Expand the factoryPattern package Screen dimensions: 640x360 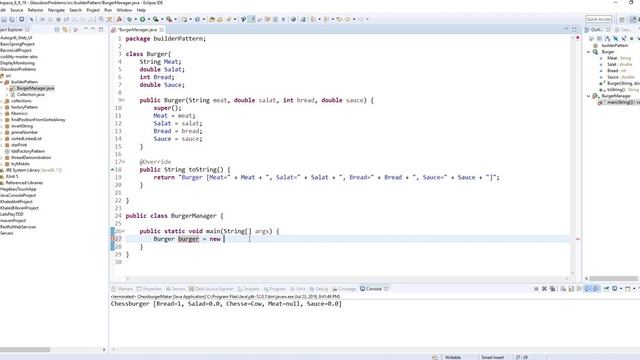(2, 107)
